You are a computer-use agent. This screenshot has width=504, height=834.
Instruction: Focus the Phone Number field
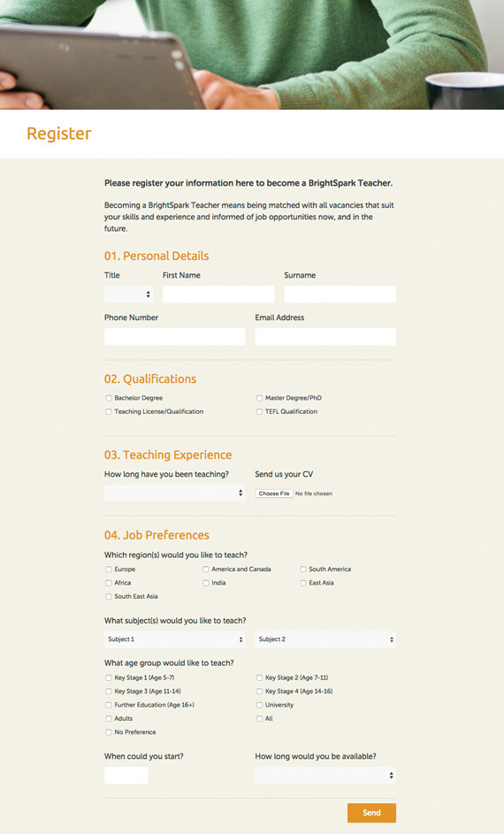(175, 337)
